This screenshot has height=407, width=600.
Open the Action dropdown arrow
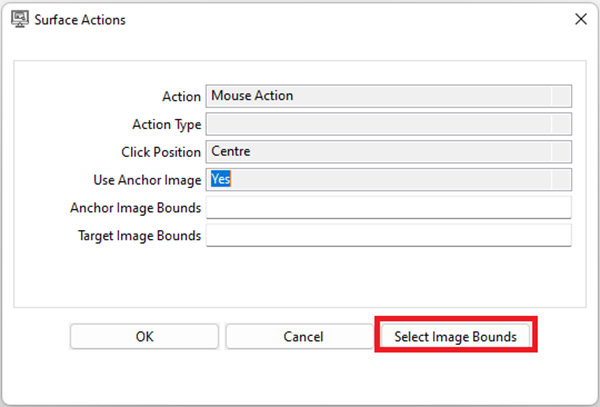(561, 96)
